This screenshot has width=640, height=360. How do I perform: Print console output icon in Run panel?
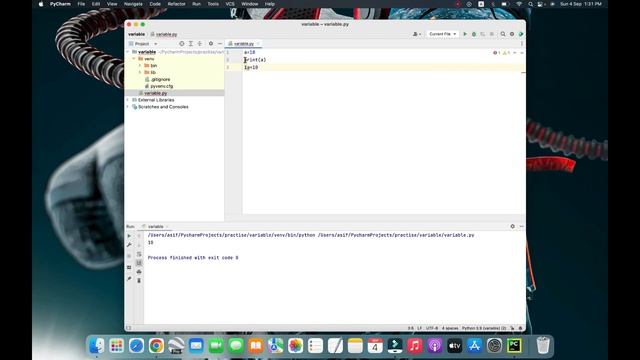coord(139,272)
